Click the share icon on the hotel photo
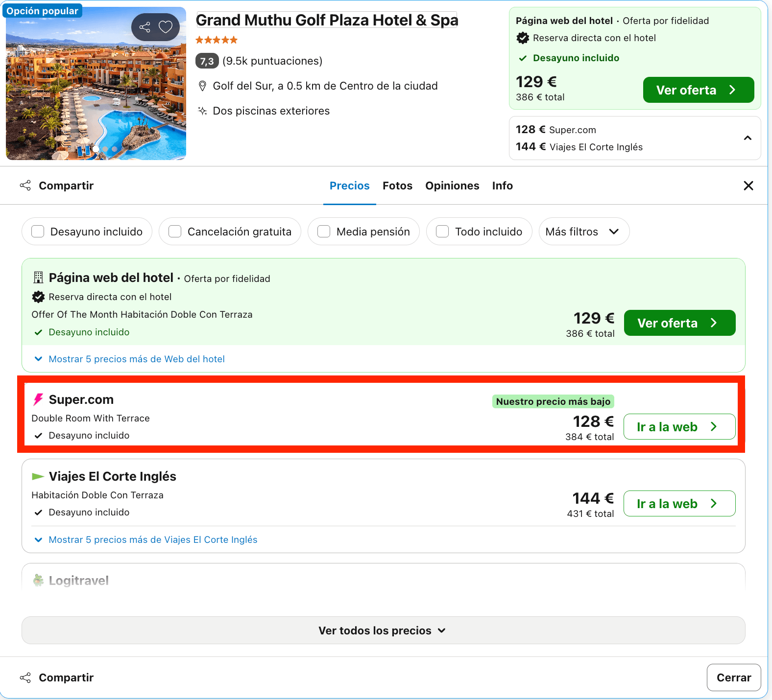The width and height of the screenshot is (772, 700). [x=145, y=27]
